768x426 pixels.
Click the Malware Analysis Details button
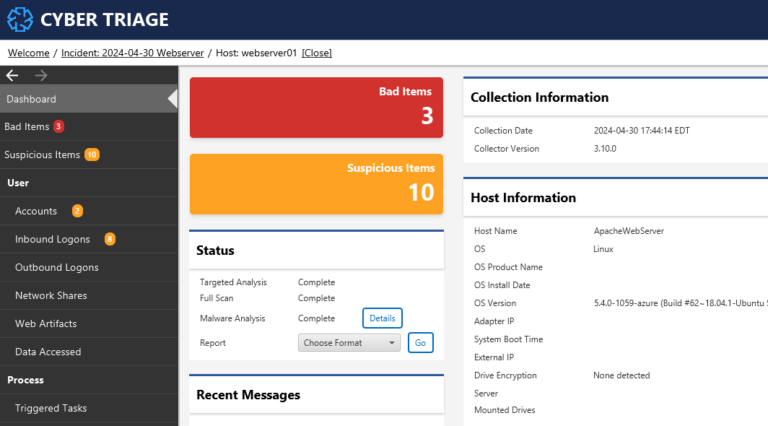[x=382, y=318]
